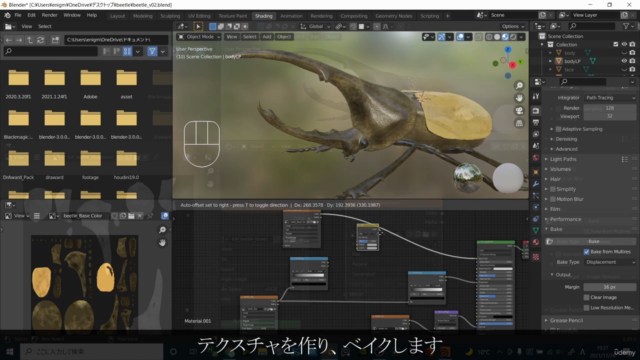Screen dimensions: 640x360
Task: Toggle perspective/orthographic grid icon in viewport
Action: tap(519, 123)
